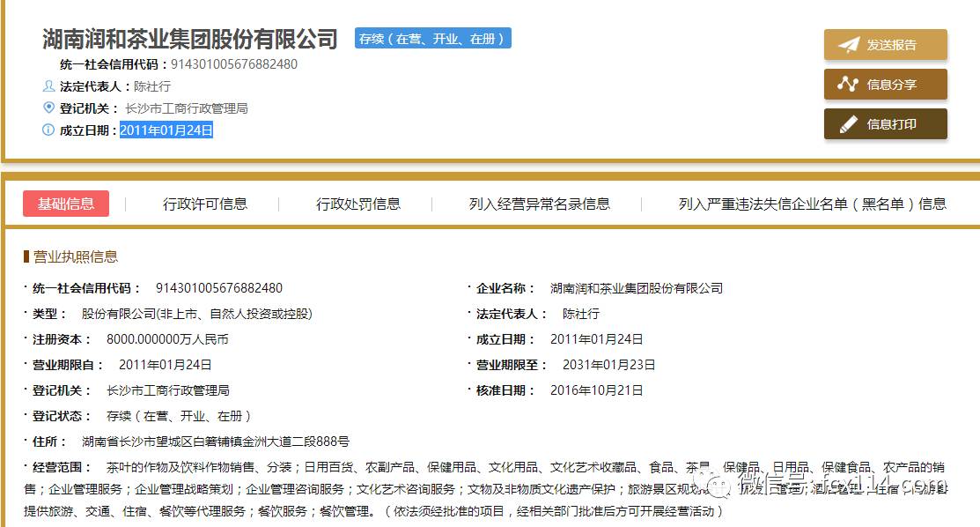This screenshot has height=527, width=980.
Task: Click the 注册资本 label
Action: coord(62,339)
